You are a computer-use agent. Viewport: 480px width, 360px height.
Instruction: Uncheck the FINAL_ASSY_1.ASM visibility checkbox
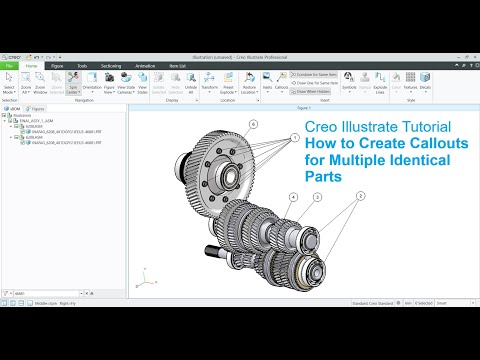pyautogui.click(x=10, y=121)
